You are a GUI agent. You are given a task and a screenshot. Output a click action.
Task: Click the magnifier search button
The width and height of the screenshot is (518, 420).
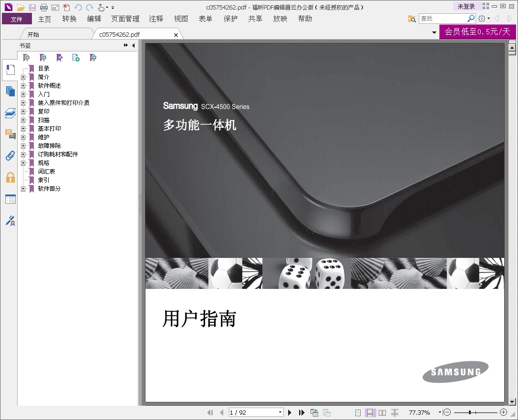tap(471, 19)
